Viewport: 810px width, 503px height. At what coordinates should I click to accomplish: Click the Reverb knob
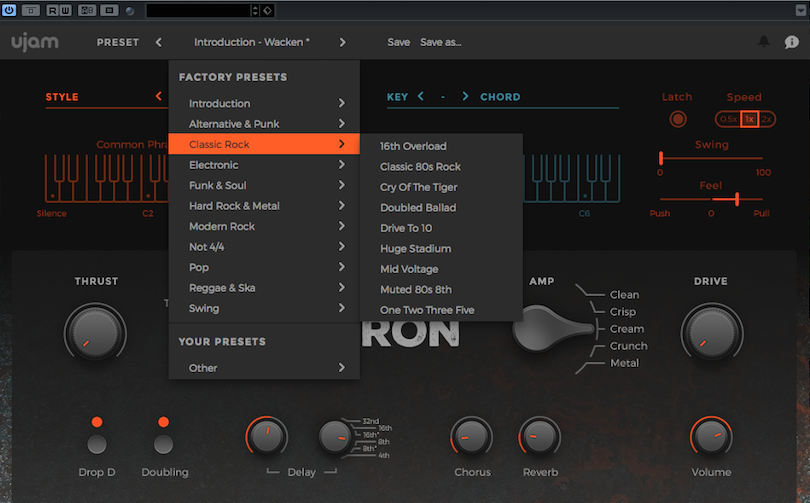tap(539, 437)
